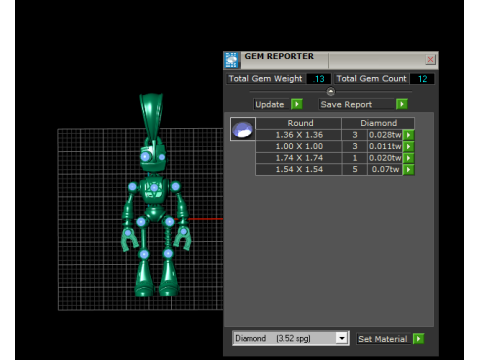Select the 1.36 X 1.36 size cell
Viewport: 480px width, 360px height.
click(x=299, y=135)
